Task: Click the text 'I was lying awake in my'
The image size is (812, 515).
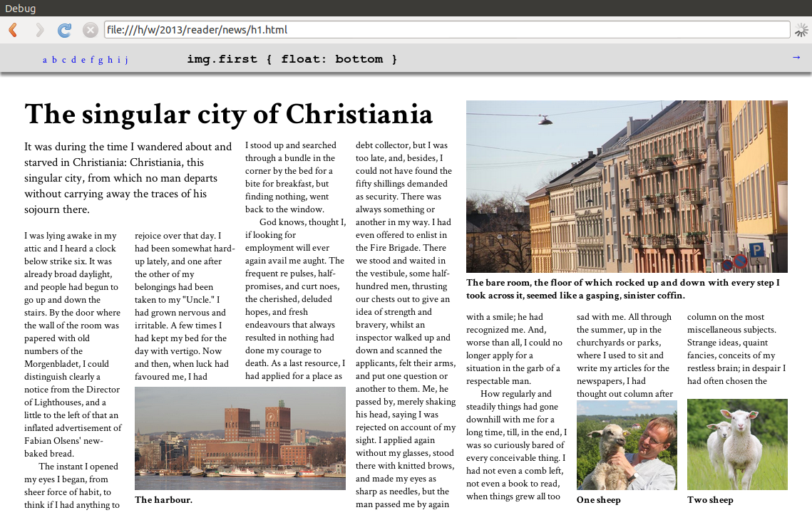Action: pyautogui.click(x=71, y=236)
